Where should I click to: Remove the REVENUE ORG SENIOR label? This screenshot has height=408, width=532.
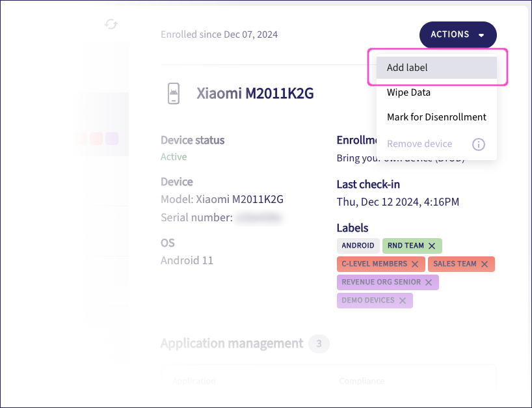(x=429, y=282)
